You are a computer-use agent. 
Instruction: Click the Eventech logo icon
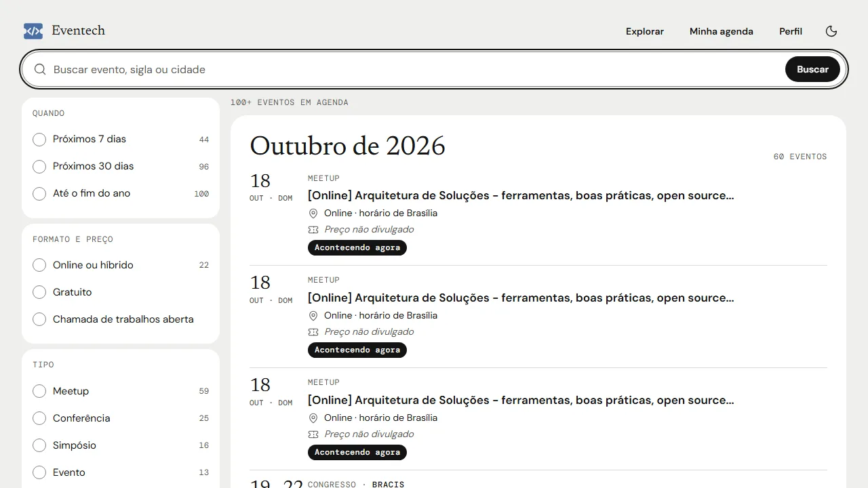coord(33,30)
